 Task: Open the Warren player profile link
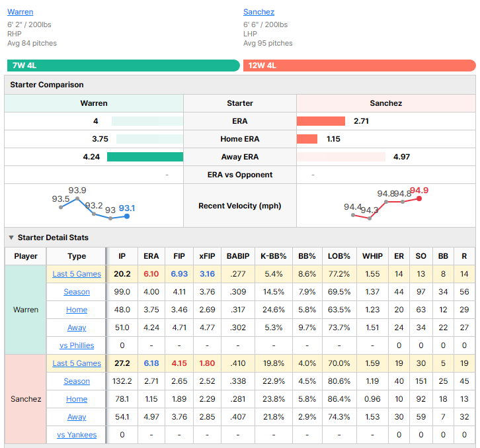20,12
